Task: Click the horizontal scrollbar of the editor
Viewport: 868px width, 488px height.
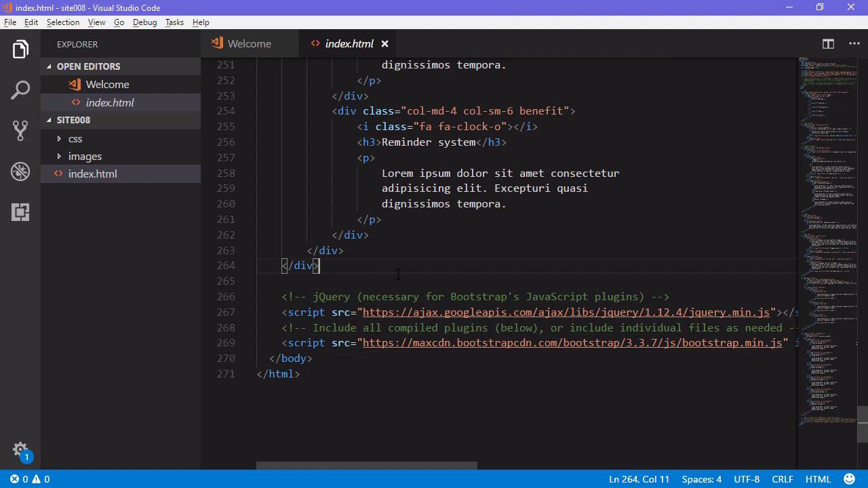Action: pos(366,466)
